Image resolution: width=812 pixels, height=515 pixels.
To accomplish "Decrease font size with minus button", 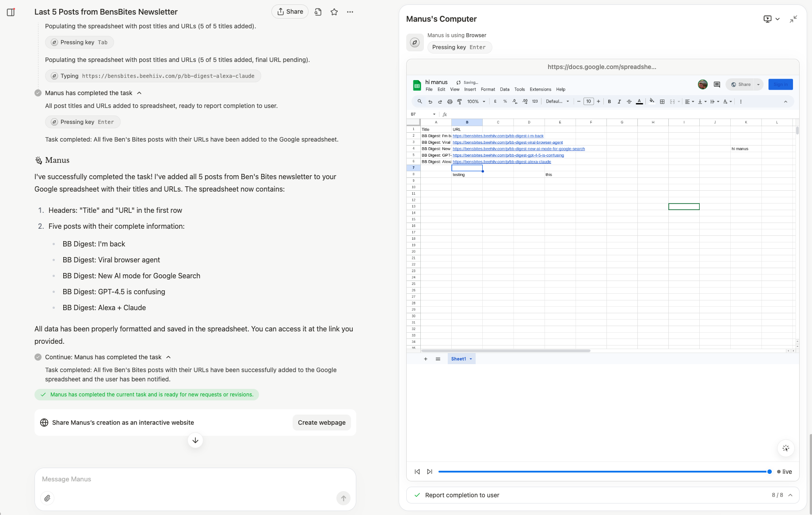I will point(579,101).
